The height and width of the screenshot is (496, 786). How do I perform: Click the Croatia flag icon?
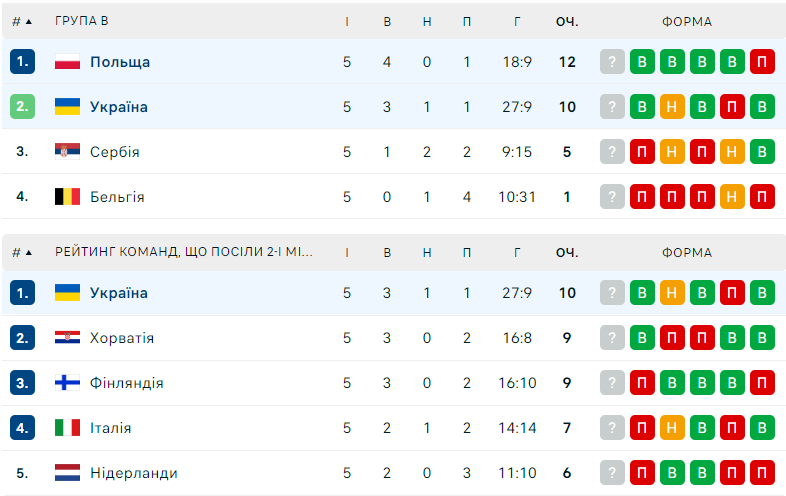pyautogui.click(x=67, y=338)
